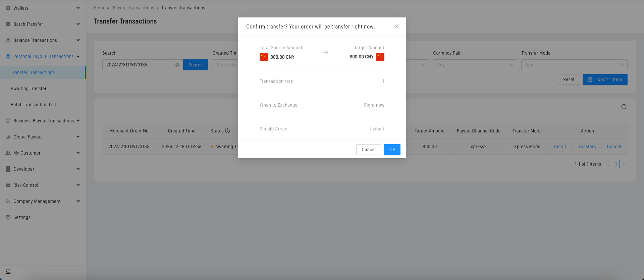Image resolution: width=644 pixels, height=280 pixels.
Task: Click the Risk Control sidebar icon
Action: (8, 185)
